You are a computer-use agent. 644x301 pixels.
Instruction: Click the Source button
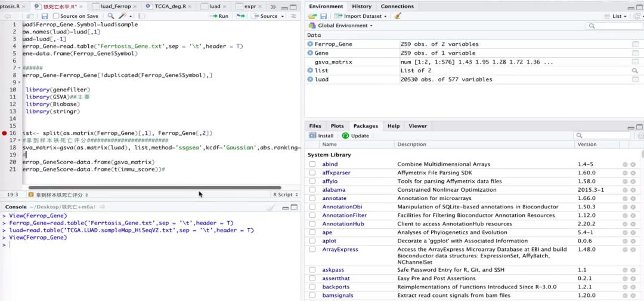click(265, 16)
